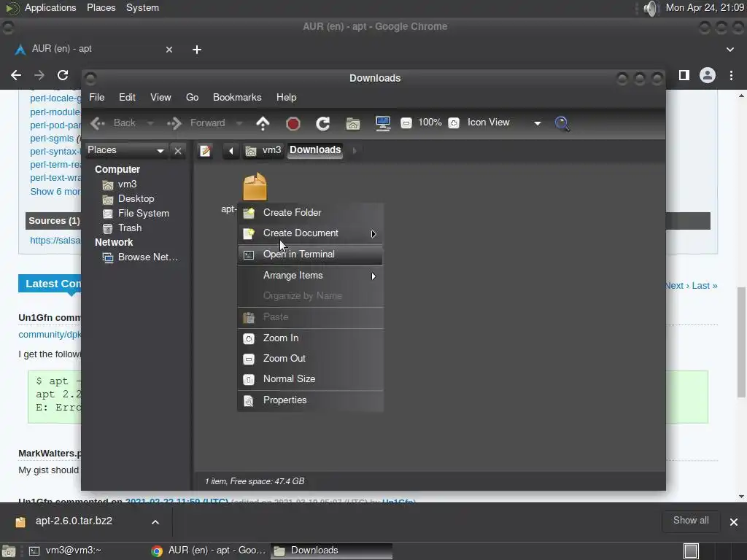Select File System in the sidebar
Viewport: 747px width, 560px height.
[x=144, y=214]
